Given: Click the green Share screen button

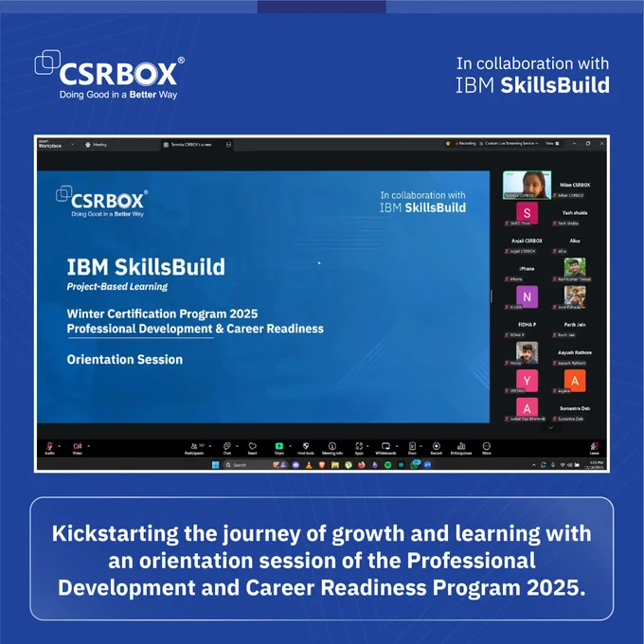Looking at the screenshot, I should click(x=278, y=446).
